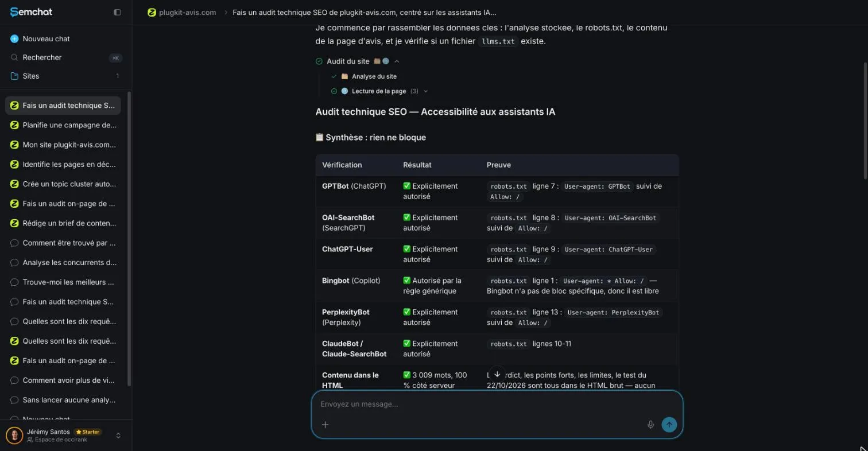Open chat 'Trouve-moi les meilleurs...'
This screenshot has width=868, height=451.
coord(63,282)
